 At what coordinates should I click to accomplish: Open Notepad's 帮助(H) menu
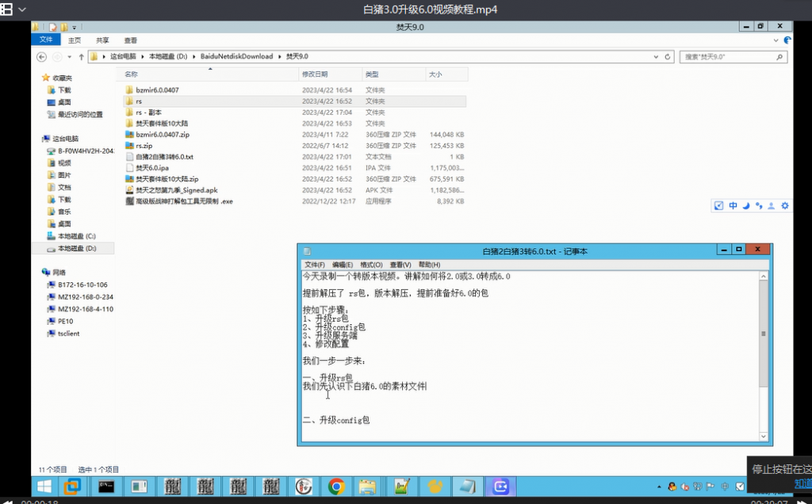coord(429,265)
